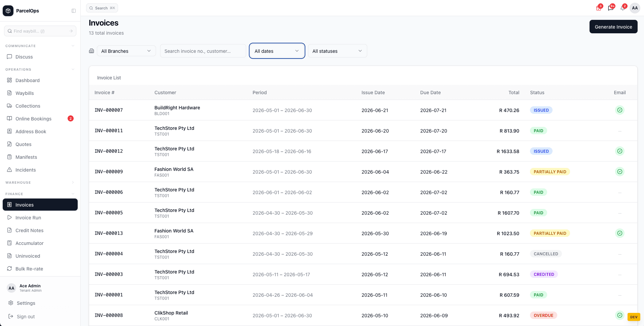
Task: Open the All statuses dropdown
Action: [337, 51]
